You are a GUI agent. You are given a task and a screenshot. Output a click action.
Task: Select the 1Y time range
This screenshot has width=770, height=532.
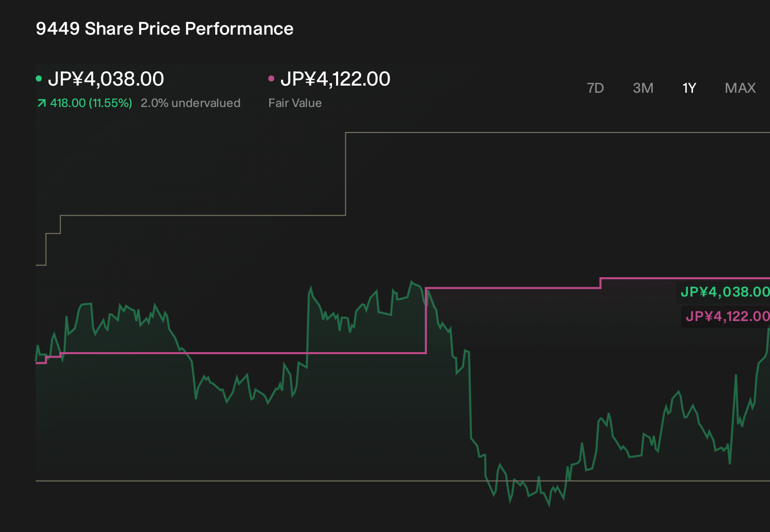pyautogui.click(x=689, y=88)
